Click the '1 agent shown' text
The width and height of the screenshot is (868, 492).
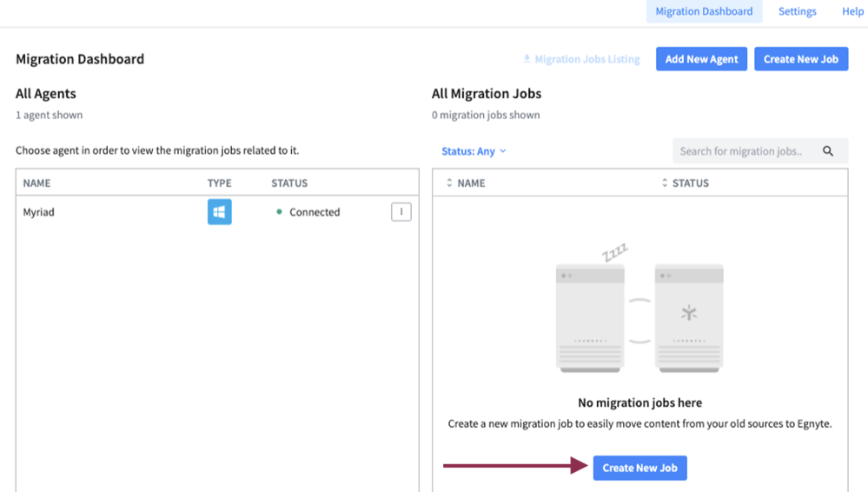50,116
